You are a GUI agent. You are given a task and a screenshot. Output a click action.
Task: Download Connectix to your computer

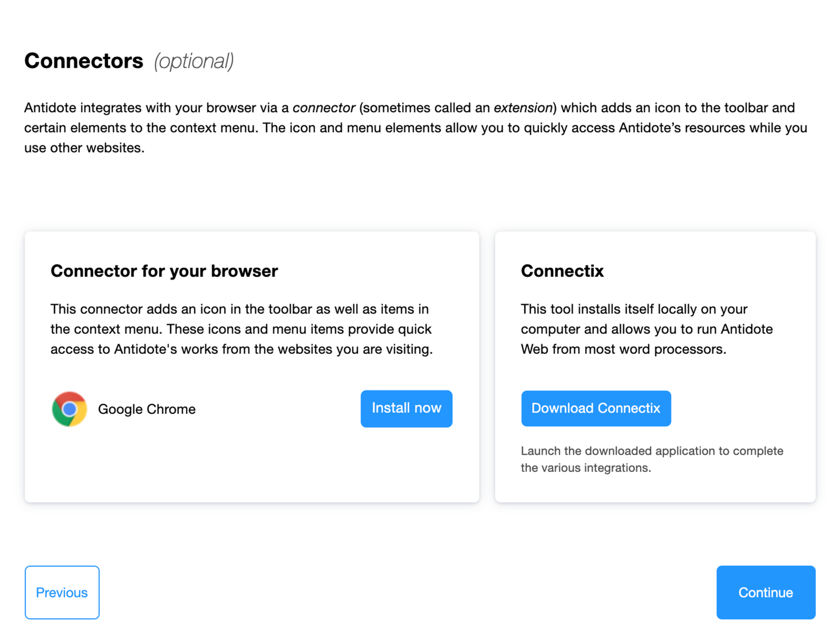click(x=596, y=409)
